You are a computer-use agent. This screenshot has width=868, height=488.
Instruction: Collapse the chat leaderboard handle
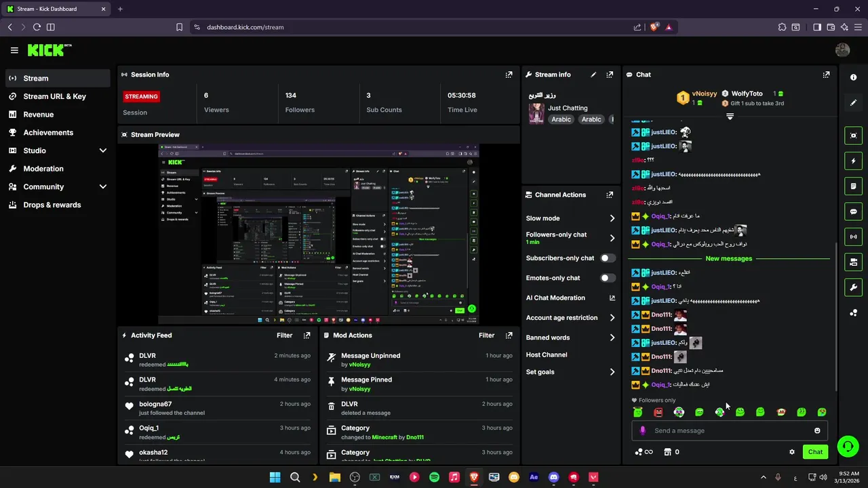click(x=730, y=117)
